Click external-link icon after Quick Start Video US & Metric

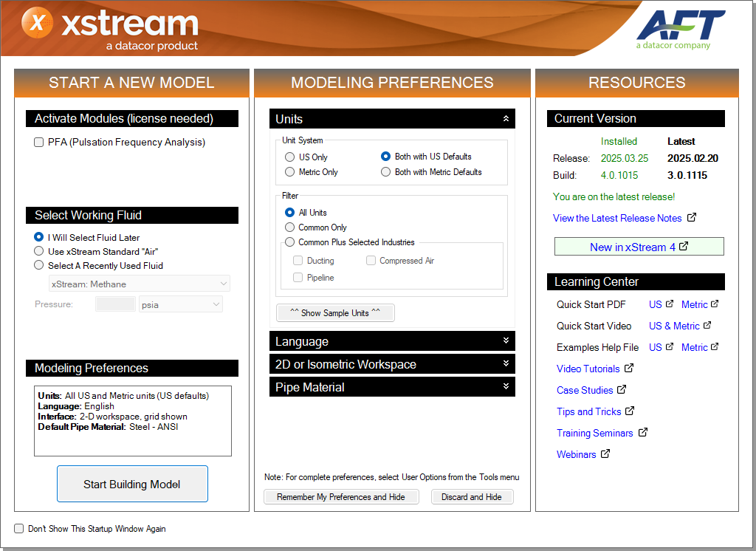707,325
